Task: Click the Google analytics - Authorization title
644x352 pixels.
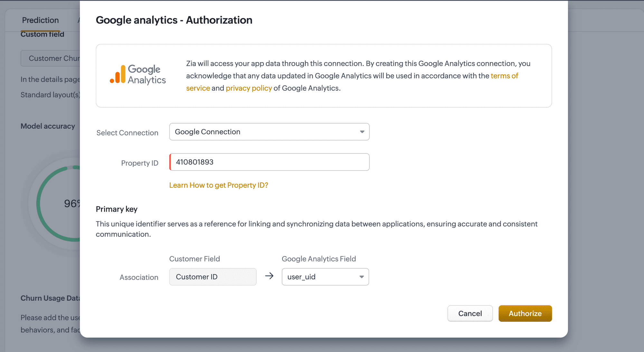Action: [x=174, y=20]
